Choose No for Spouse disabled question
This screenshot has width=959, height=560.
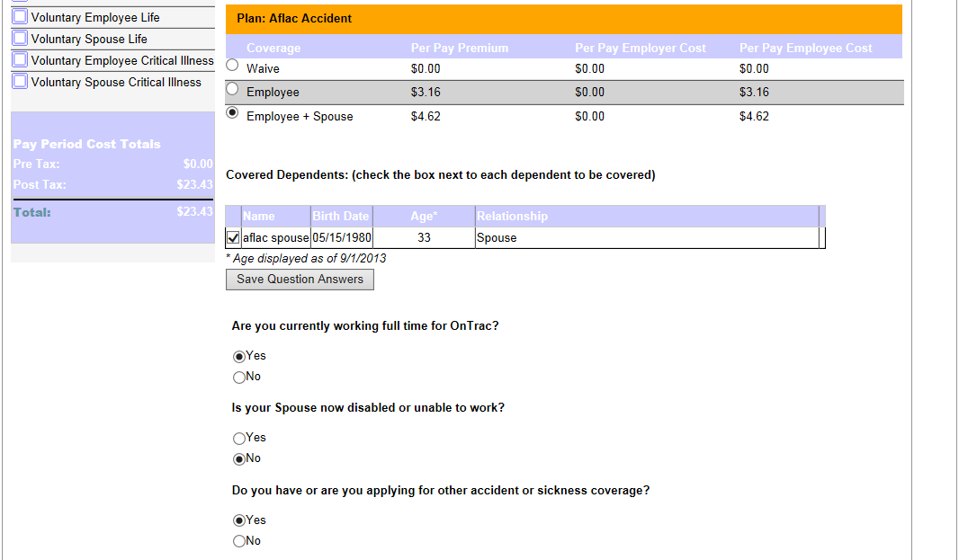(x=239, y=458)
